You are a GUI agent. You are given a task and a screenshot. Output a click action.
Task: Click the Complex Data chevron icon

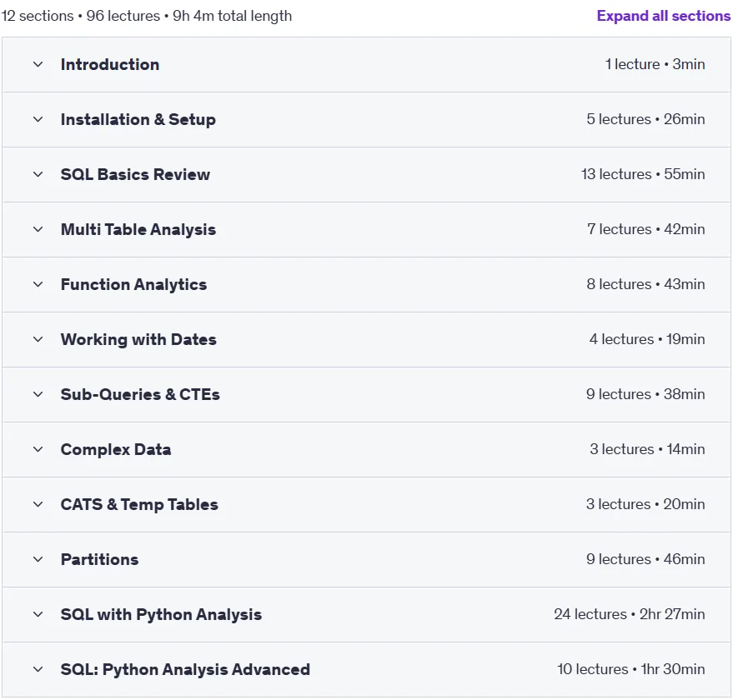pos(38,449)
